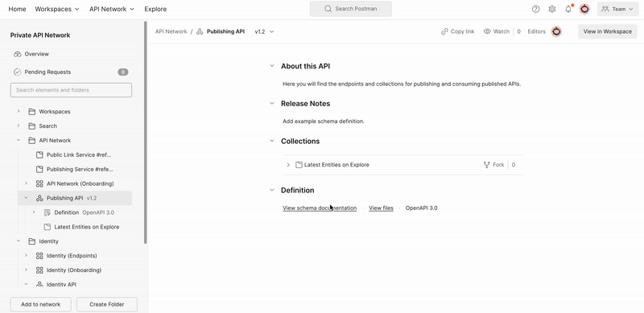The width and height of the screenshot is (644, 313).
Task: Expand the Workspaces folder in the tree
Action: click(19, 111)
